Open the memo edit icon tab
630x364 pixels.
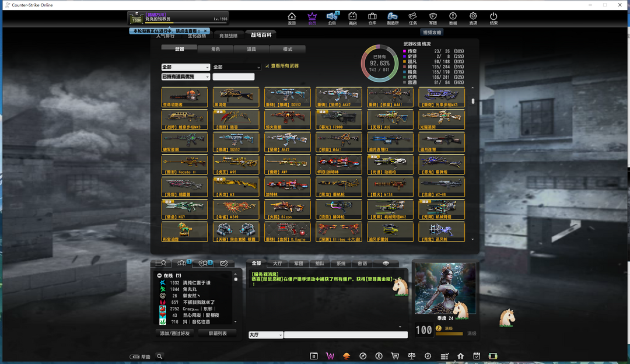click(x=224, y=263)
